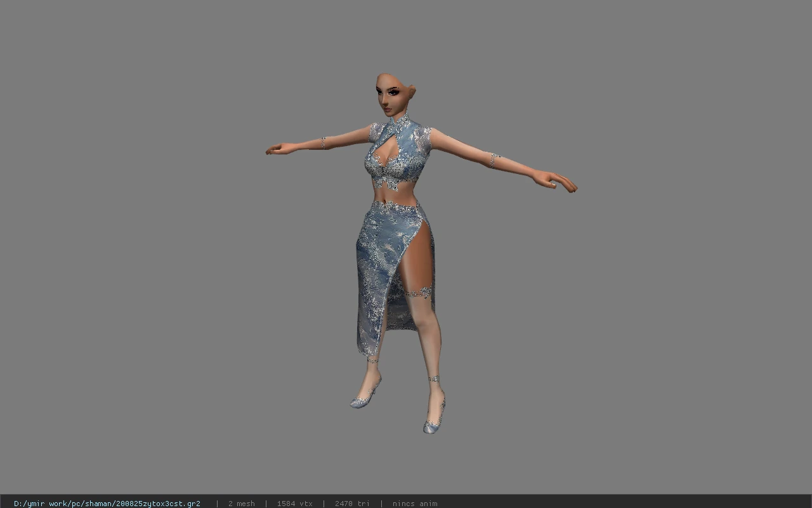This screenshot has width=812, height=508.
Task: Click the '2470 tri' status entry
Action: 352,504
